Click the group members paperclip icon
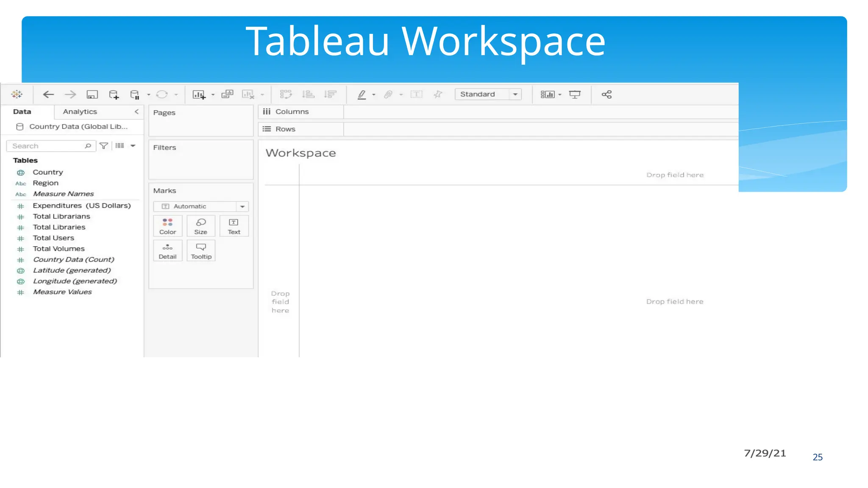Image resolution: width=868 pixels, height=488 pixels. click(388, 94)
